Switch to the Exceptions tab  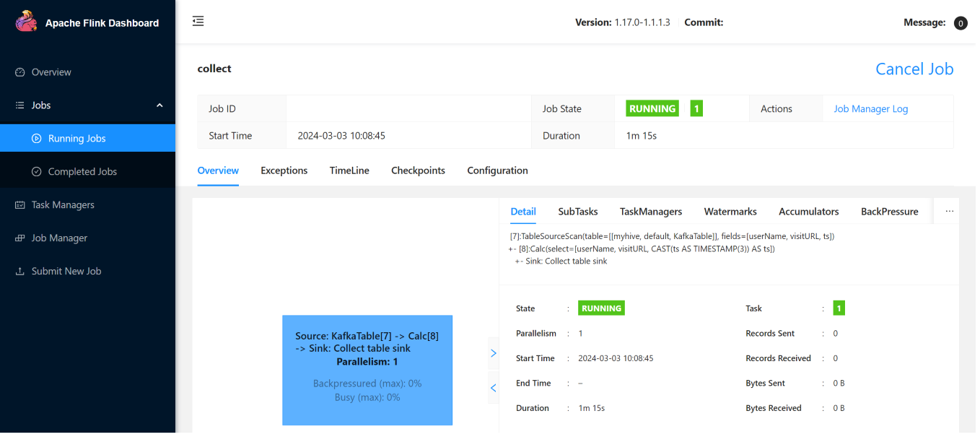pyautogui.click(x=284, y=170)
